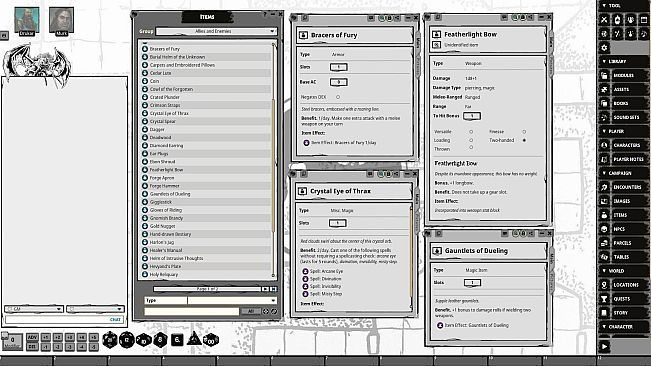Toggle the DIS disadvantage button

32,346
